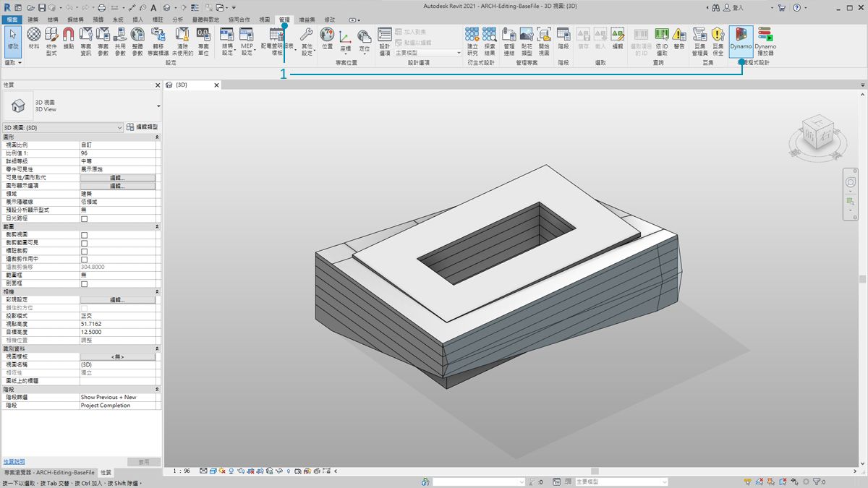
Task: Switch to the 插入 (Insert) ribbon tab
Action: 138,20
